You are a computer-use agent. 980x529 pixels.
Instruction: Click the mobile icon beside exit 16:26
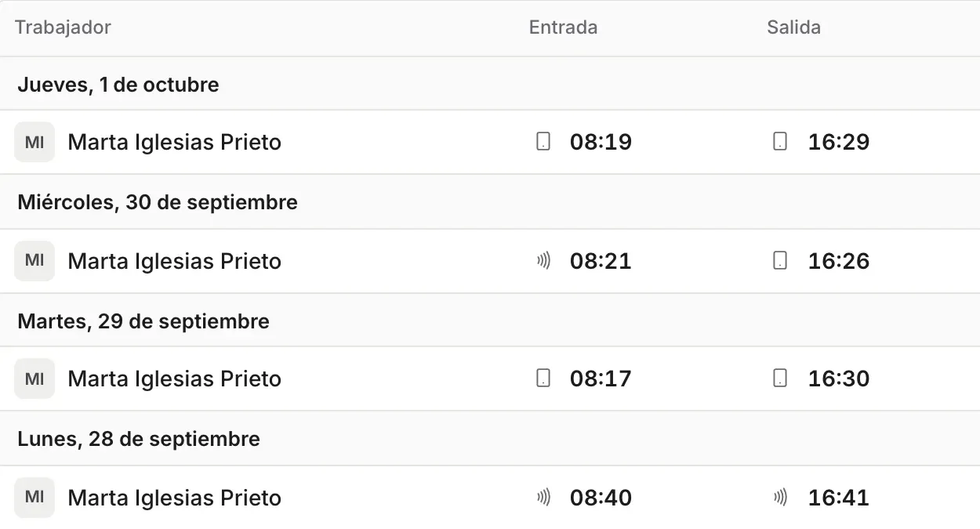point(780,261)
